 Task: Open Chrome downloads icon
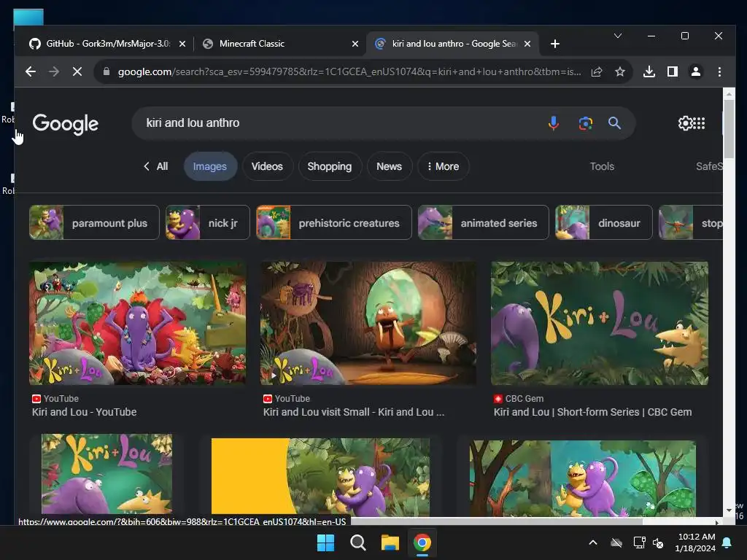click(x=649, y=71)
